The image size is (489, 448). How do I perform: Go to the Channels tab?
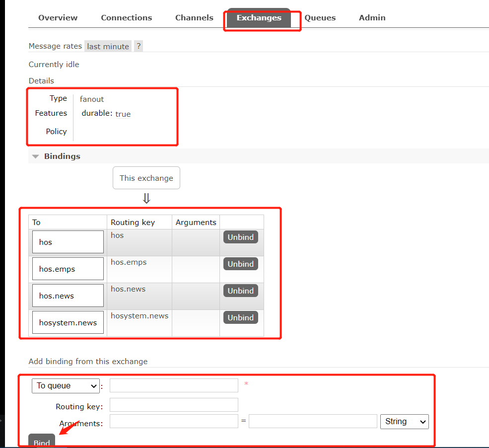[x=194, y=18]
